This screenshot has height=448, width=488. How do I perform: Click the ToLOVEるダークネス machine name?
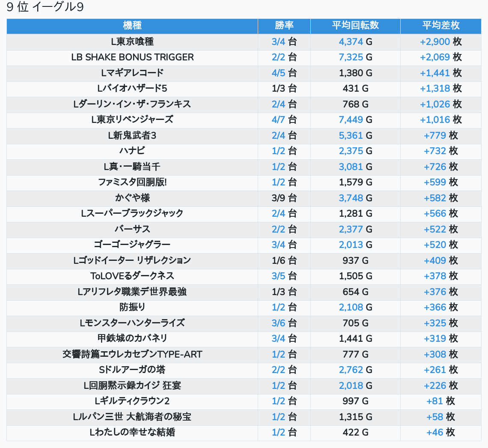click(132, 276)
